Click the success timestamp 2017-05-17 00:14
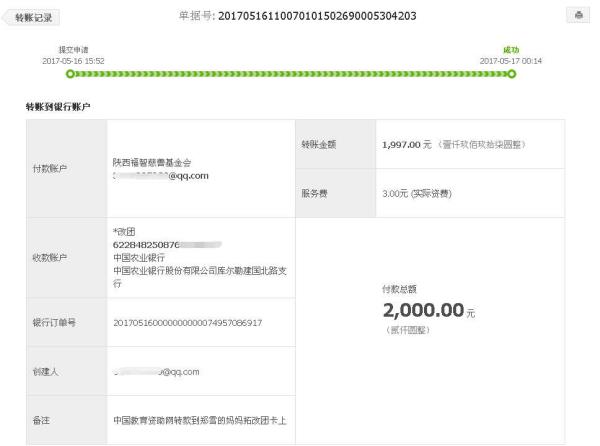The image size is (600, 446). (x=510, y=61)
